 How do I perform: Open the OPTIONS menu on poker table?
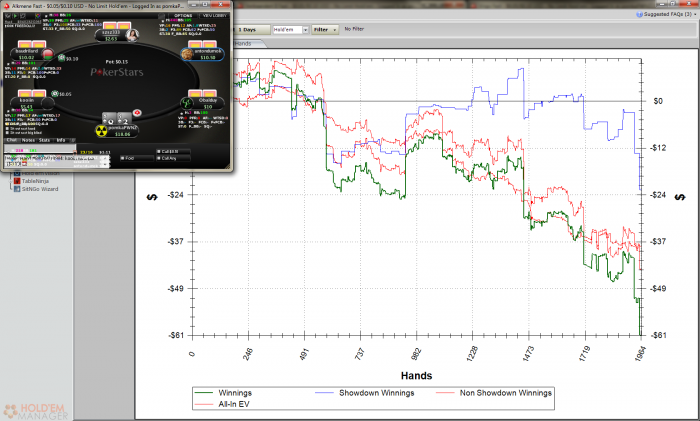click(x=183, y=16)
